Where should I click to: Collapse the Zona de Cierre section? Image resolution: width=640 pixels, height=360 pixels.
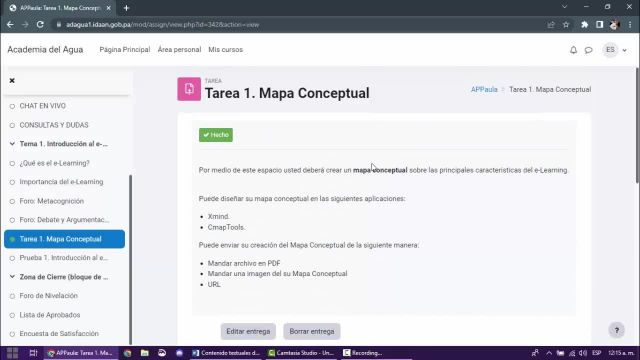(12, 277)
